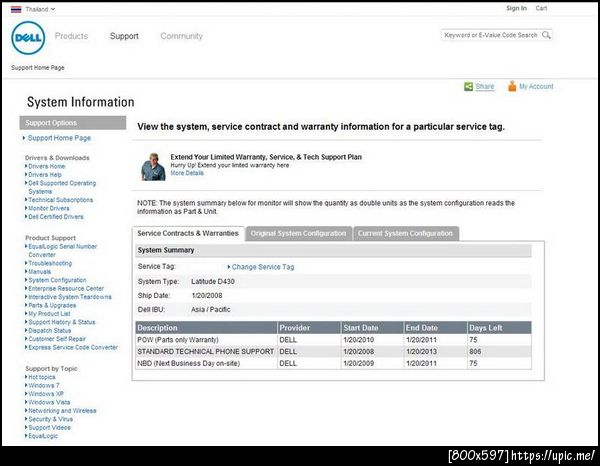
Task: Switch to Service Contracts & Warranties tab
Action: [x=188, y=233]
